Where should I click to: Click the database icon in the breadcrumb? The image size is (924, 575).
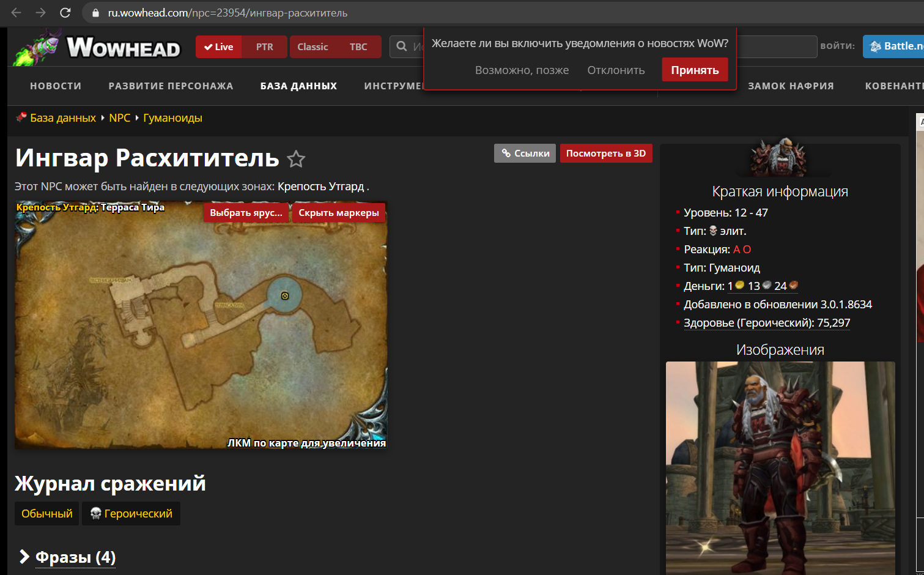coord(21,117)
